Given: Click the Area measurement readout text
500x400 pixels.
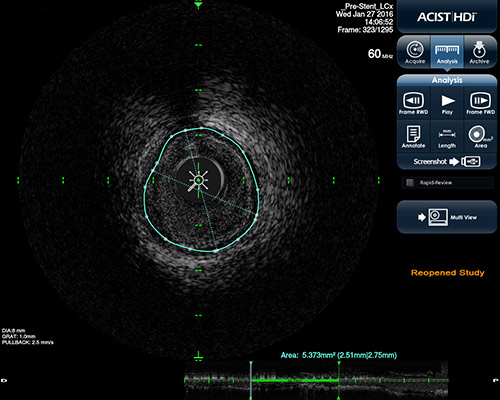Looking at the screenshot, I should [339, 355].
